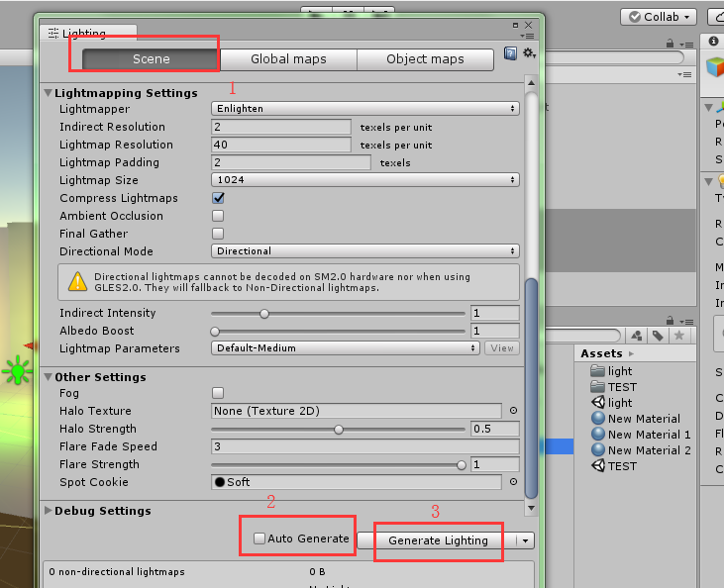Click the Spot Cookie object picker circle

point(513,481)
